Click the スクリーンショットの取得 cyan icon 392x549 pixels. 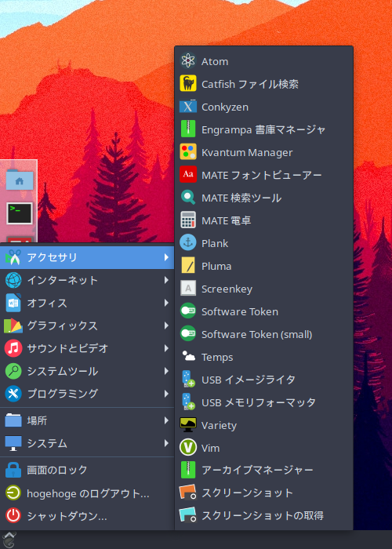click(188, 515)
